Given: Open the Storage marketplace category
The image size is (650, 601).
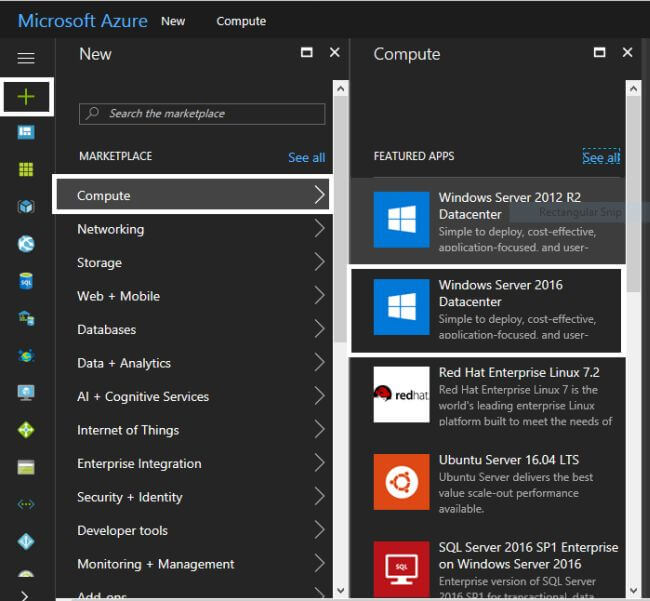Looking at the screenshot, I should pos(100,263).
